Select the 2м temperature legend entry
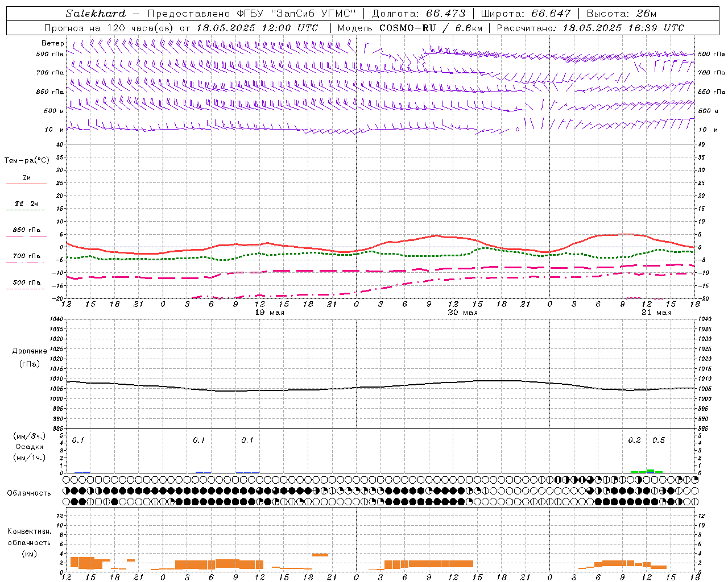The height and width of the screenshot is (582, 728). click(x=27, y=178)
